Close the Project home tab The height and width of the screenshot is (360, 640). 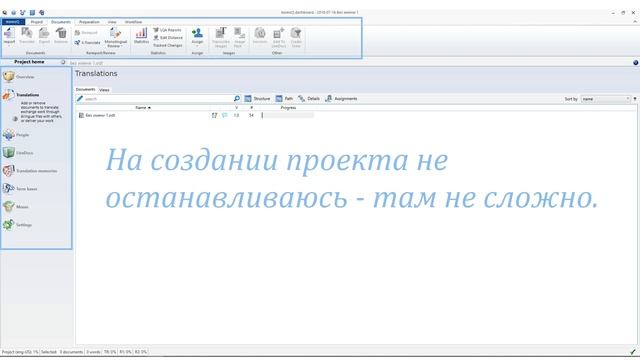[63, 62]
